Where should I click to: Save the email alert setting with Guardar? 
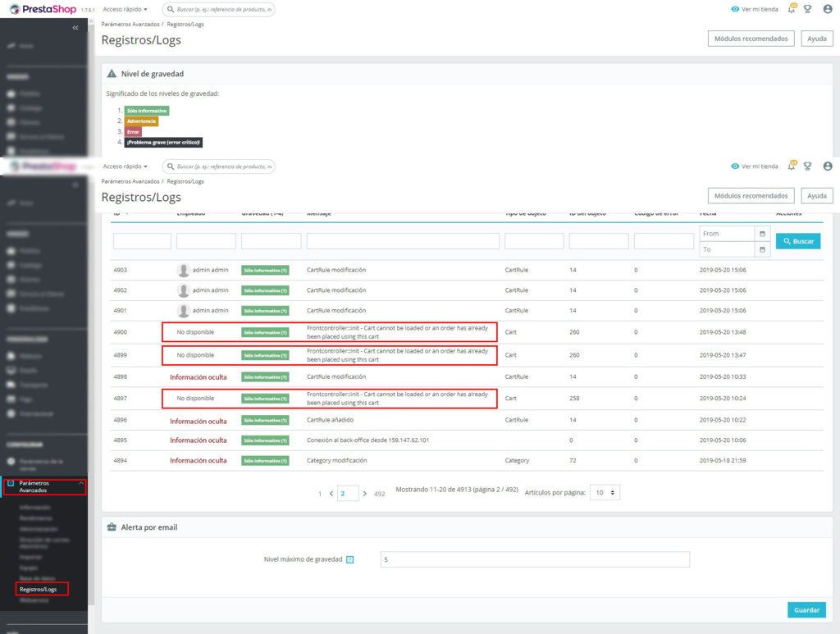(x=806, y=610)
